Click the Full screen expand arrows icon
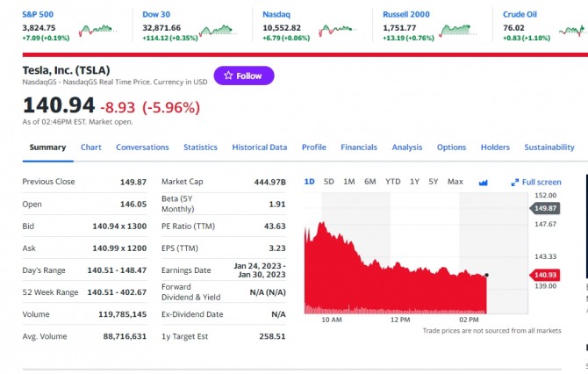This screenshot has width=588, height=374. point(515,182)
